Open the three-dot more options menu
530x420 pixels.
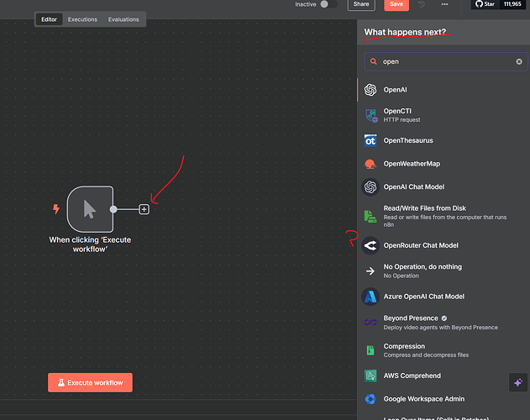[x=445, y=4]
